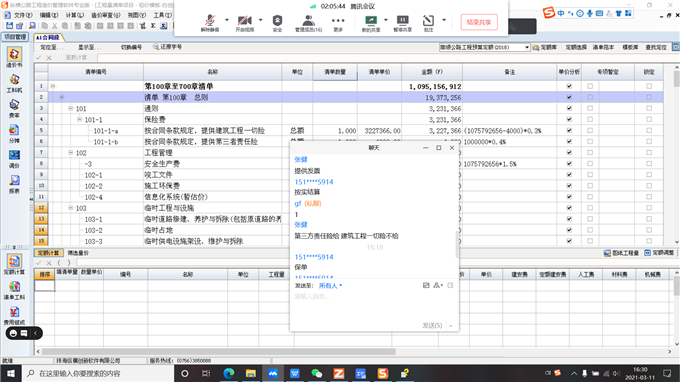This screenshot has width=680, height=382.
Task: Toggle 专项暂定 checkbox for 竣工文件 row
Action: (x=590, y=174)
